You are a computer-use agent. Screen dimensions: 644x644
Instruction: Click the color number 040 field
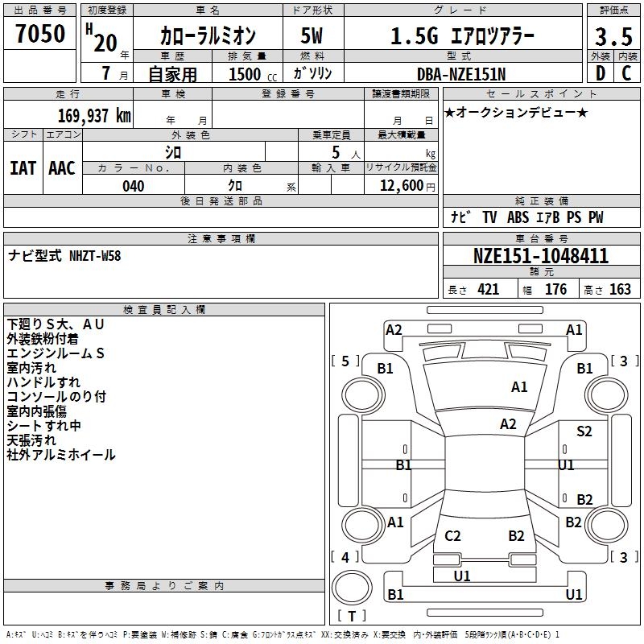(x=134, y=186)
